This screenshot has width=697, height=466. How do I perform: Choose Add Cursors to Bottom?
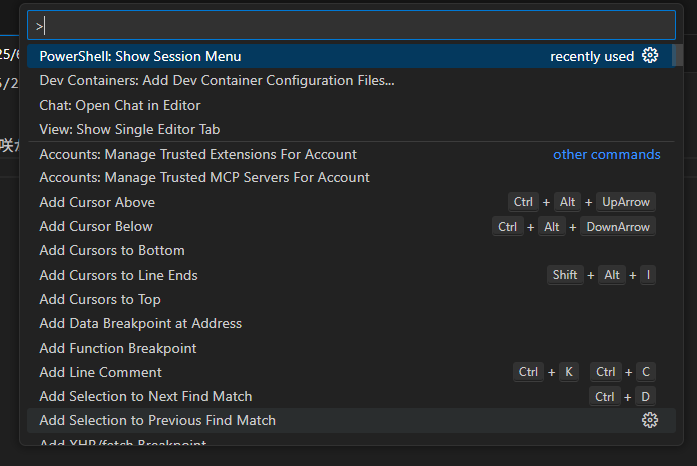click(112, 251)
